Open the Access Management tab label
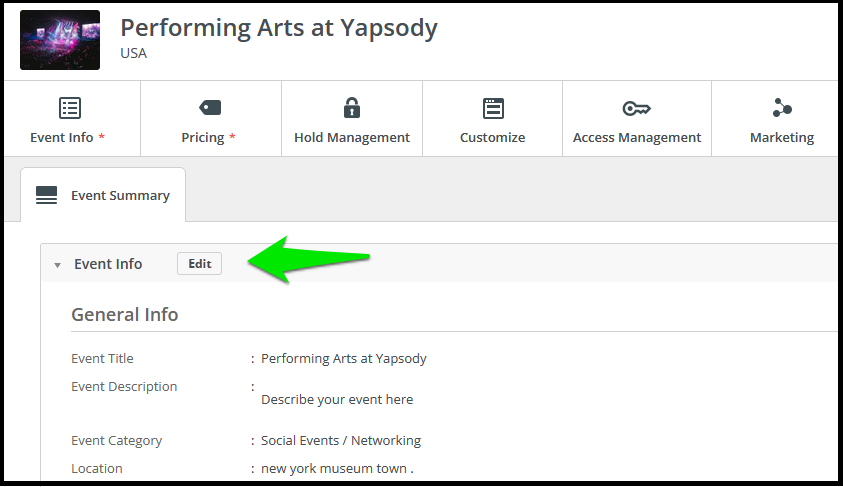This screenshot has width=843, height=487. [x=637, y=138]
